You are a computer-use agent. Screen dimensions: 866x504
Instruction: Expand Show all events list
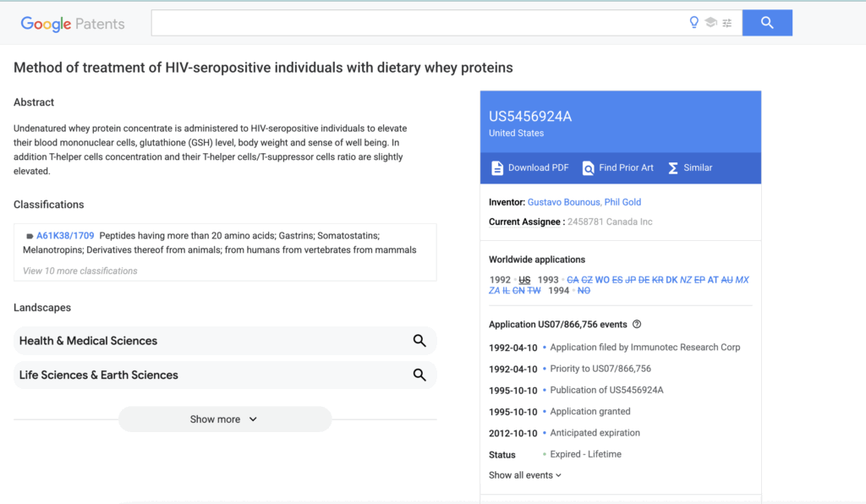coord(524,475)
